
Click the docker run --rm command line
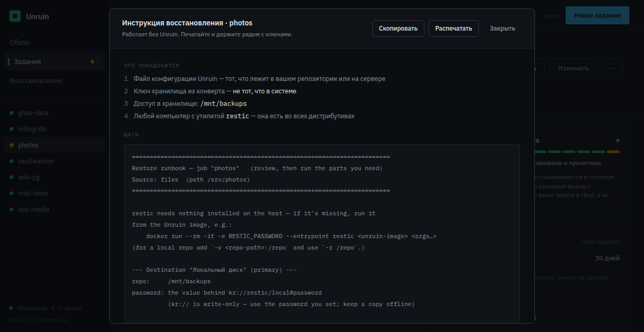pos(291,236)
